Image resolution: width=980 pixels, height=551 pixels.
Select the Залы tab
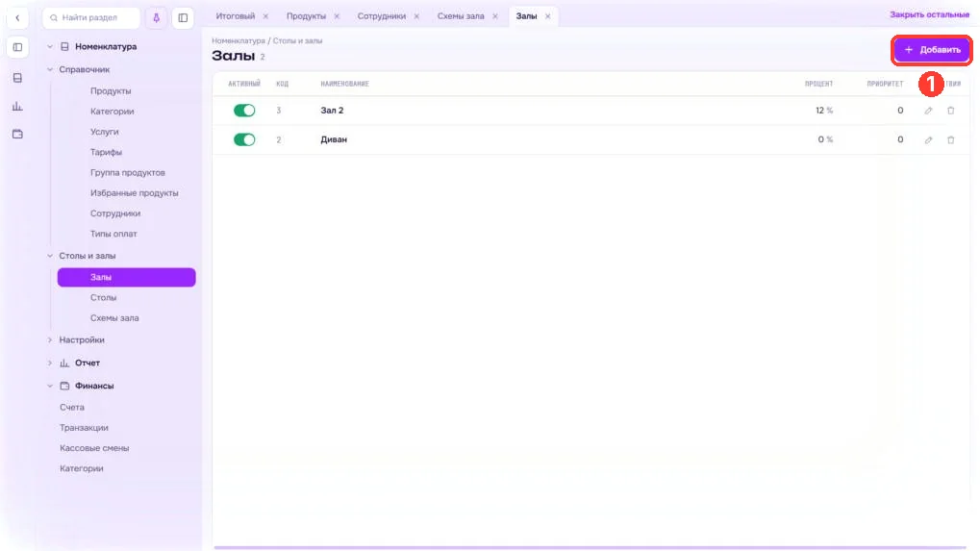(x=526, y=16)
